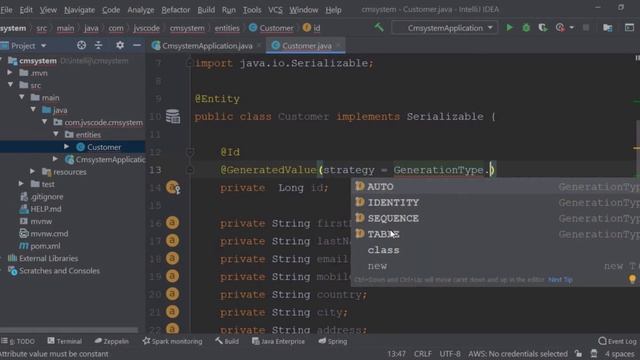This screenshot has width=640, height=360.
Task: Click the locate/scroll from source icon
Action: (x=81, y=45)
